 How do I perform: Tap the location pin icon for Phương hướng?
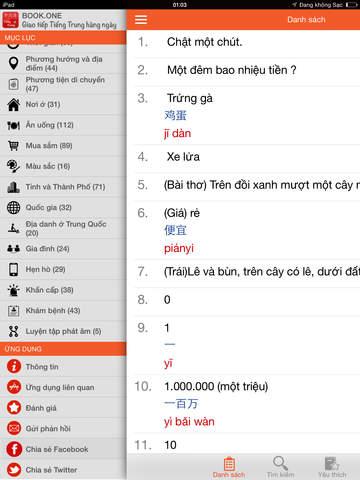(13, 63)
